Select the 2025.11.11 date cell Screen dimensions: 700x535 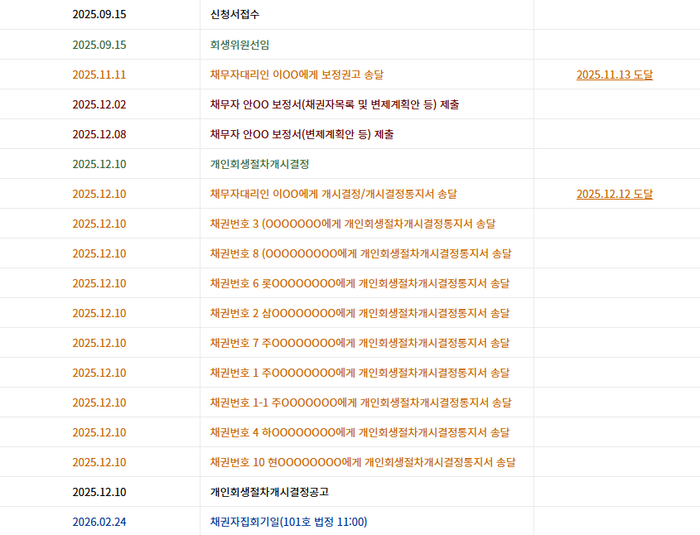click(99, 75)
